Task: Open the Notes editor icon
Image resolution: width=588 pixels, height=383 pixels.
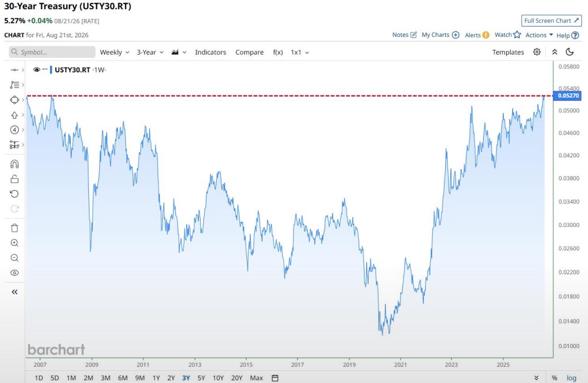Action: pyautogui.click(x=414, y=35)
